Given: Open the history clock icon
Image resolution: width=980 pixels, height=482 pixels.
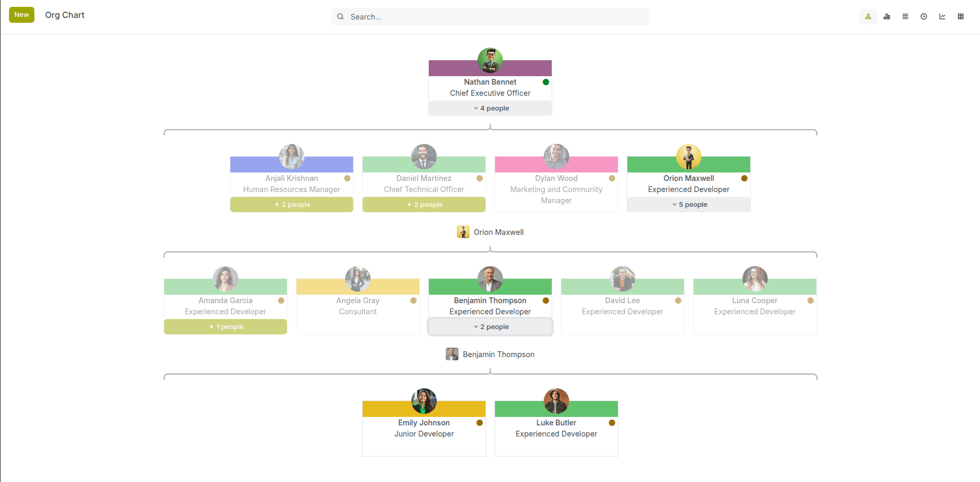Looking at the screenshot, I should pos(923,16).
